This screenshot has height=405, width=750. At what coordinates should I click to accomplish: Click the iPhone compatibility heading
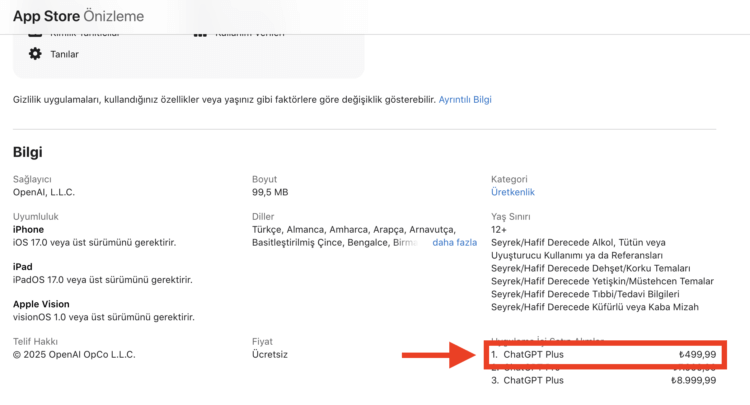28,230
